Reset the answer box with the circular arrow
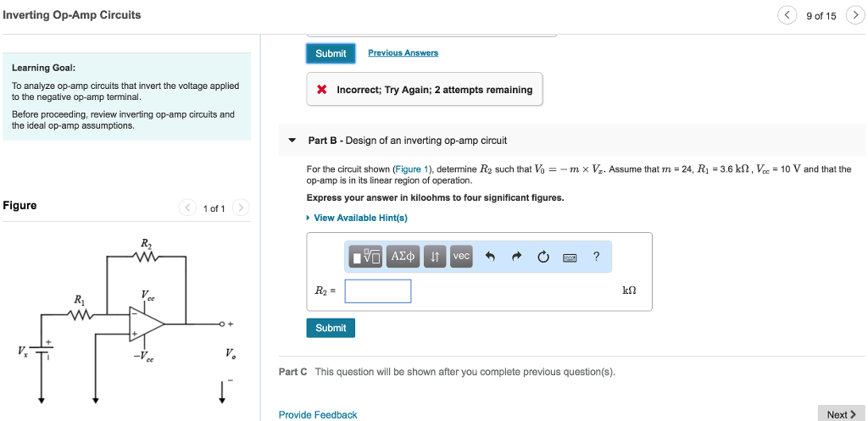The height and width of the screenshot is (421, 868). coord(542,257)
